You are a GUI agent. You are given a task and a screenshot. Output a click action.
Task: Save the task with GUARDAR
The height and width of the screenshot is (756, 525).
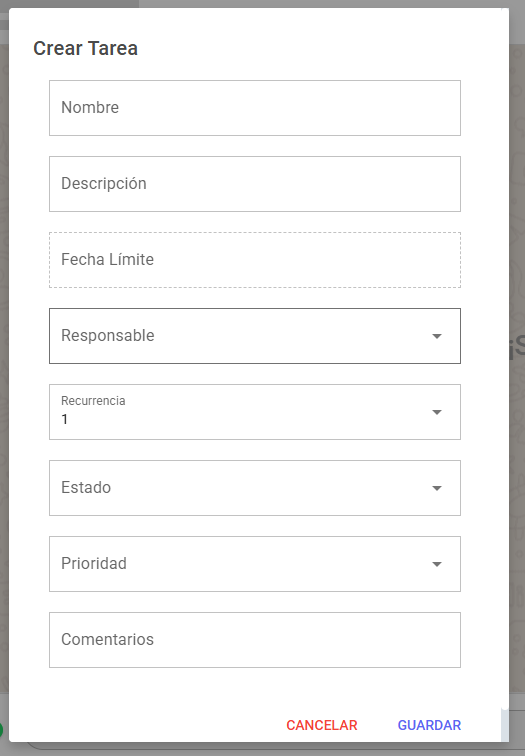point(429,725)
